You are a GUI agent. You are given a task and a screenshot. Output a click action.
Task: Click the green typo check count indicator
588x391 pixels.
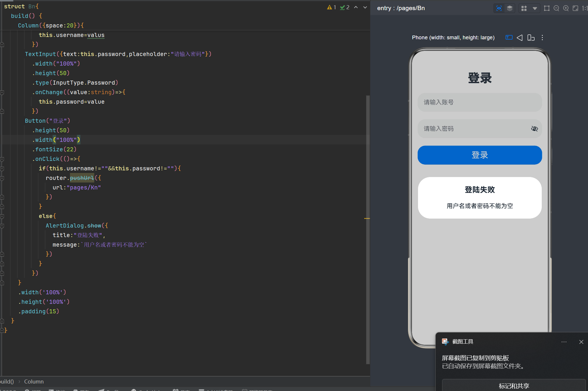[345, 8]
